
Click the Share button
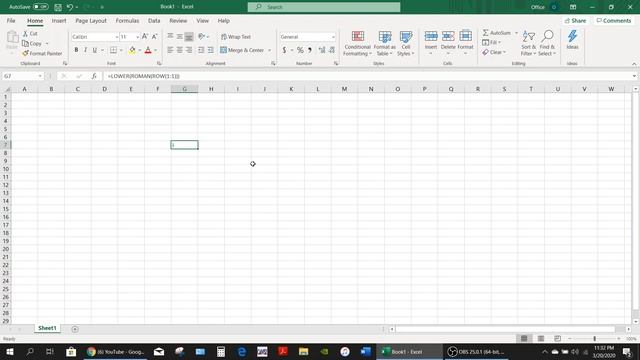(x=575, y=21)
